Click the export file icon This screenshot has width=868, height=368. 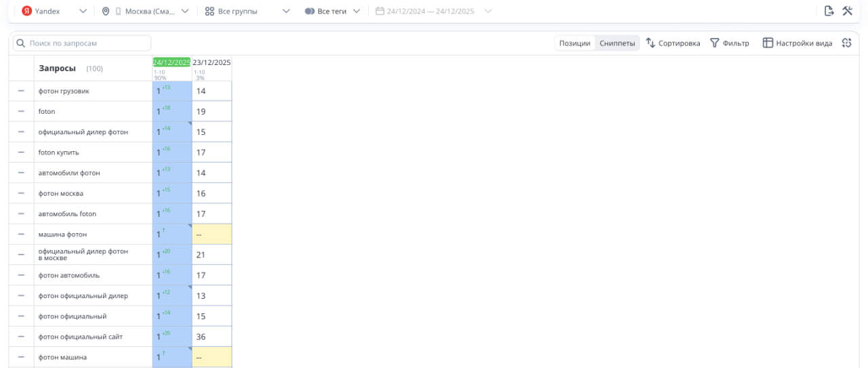click(829, 11)
